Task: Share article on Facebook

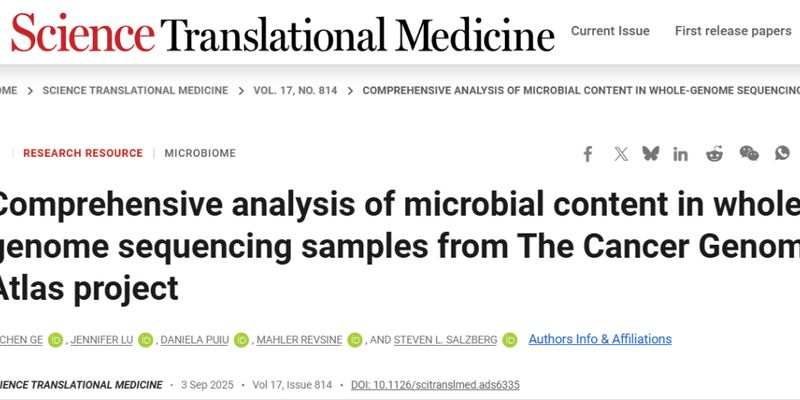Action: 588,153
